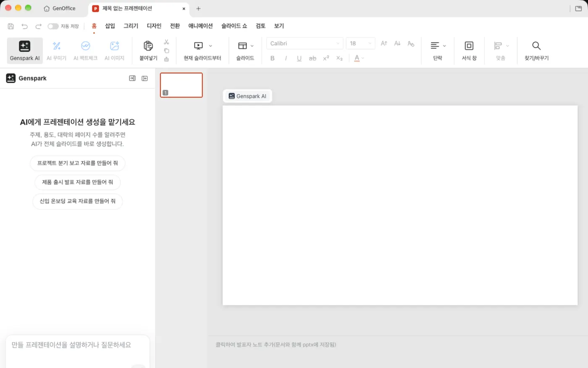Expand the 단락 paragraph dropdown
Image resolution: width=588 pixels, height=368 pixels.
[444, 46]
